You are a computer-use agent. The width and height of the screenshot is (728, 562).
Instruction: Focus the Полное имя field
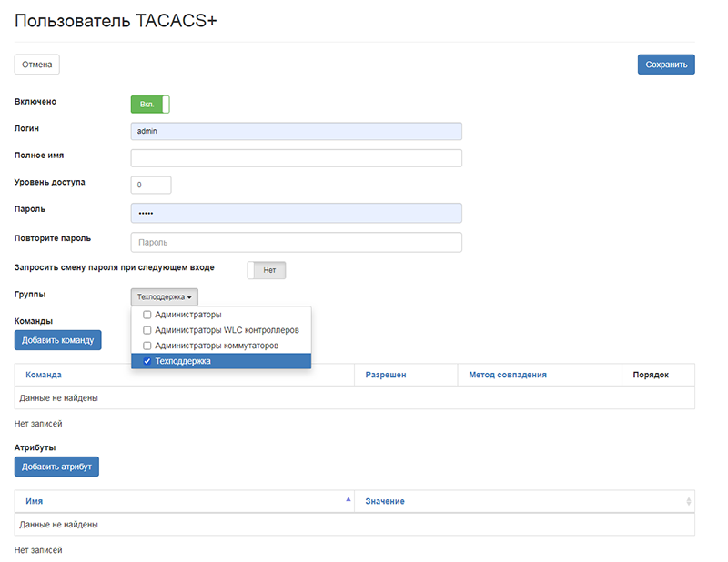pyautogui.click(x=296, y=158)
